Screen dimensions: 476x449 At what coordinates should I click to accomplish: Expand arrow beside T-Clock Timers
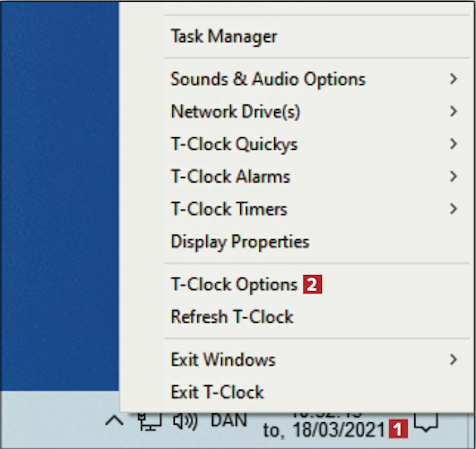point(453,209)
